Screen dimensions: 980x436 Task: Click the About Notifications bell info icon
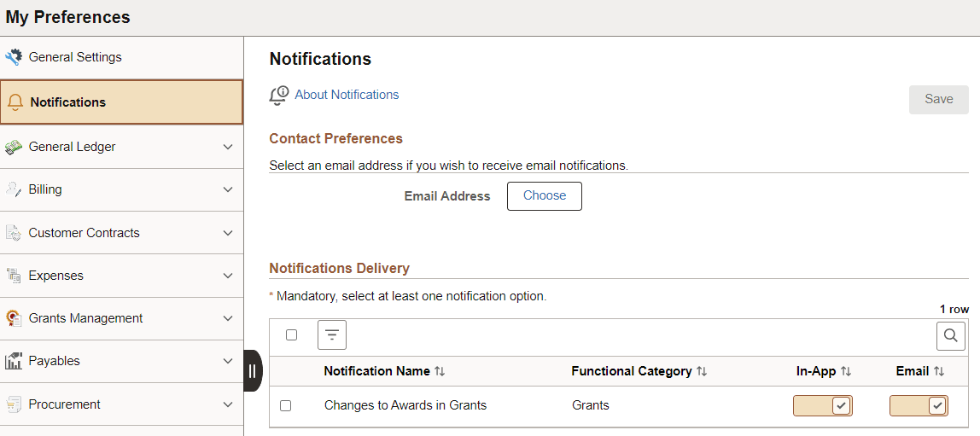click(x=279, y=96)
